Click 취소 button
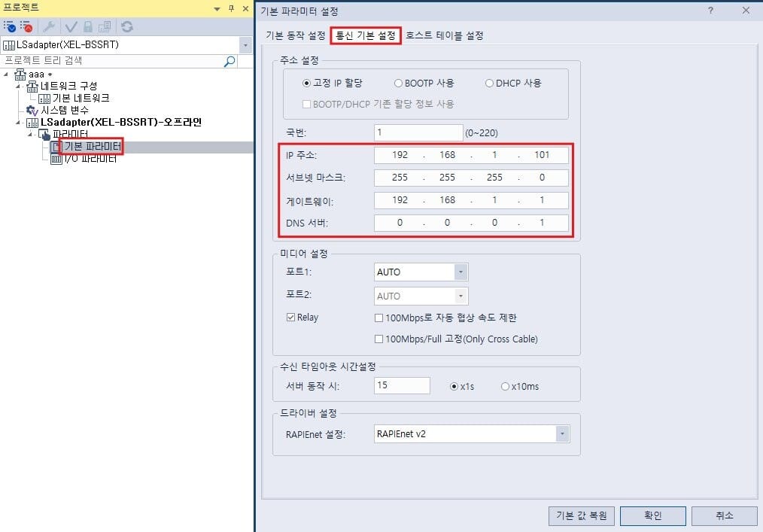 coord(724,515)
